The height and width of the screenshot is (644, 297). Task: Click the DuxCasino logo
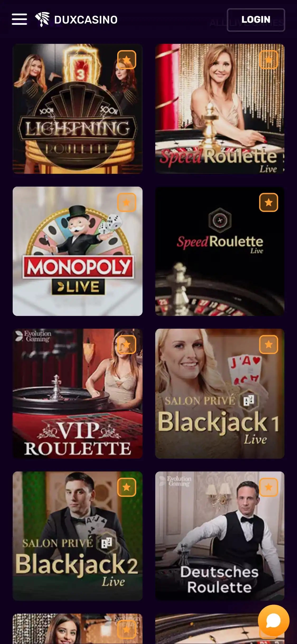coord(76,20)
